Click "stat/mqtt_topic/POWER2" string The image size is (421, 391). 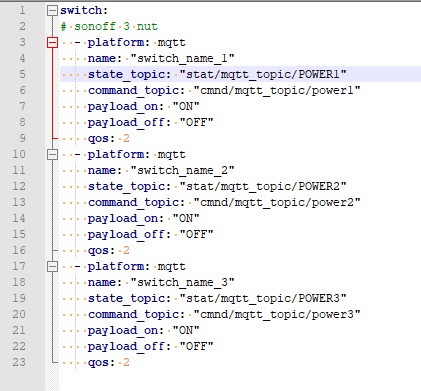(x=263, y=186)
